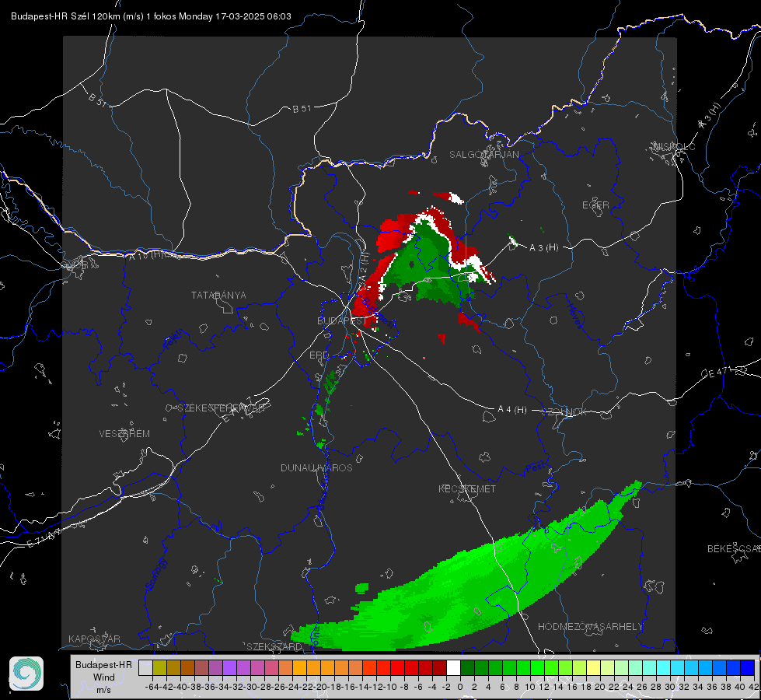Viewport: 761px width, 700px height.
Task: Click the ÉRD town label
Action: [x=319, y=355]
